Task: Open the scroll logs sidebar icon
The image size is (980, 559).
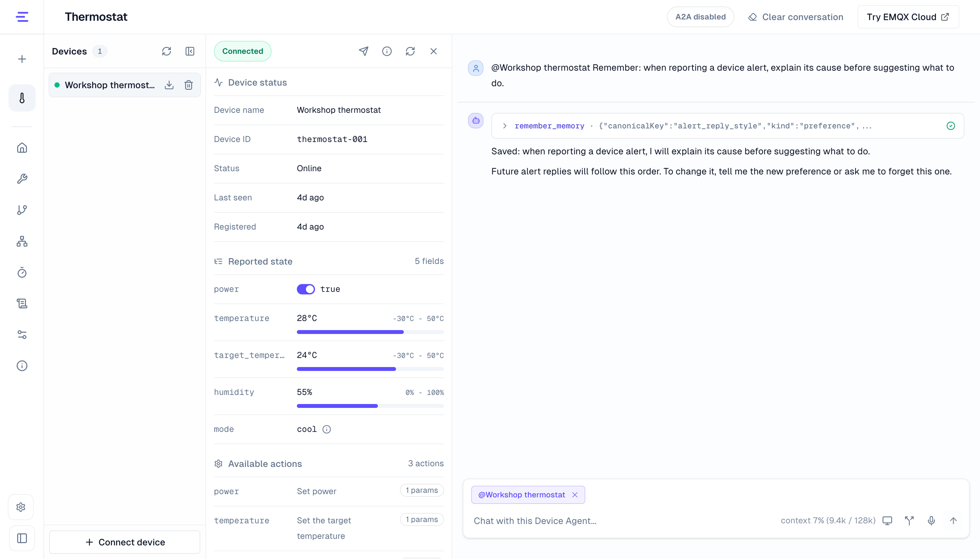Action: click(22, 303)
